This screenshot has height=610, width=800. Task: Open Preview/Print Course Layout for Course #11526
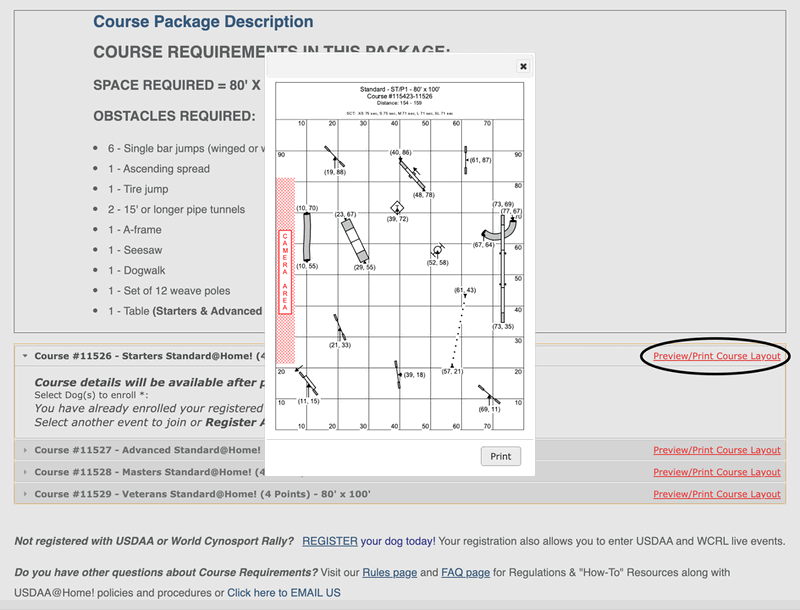[x=716, y=356]
